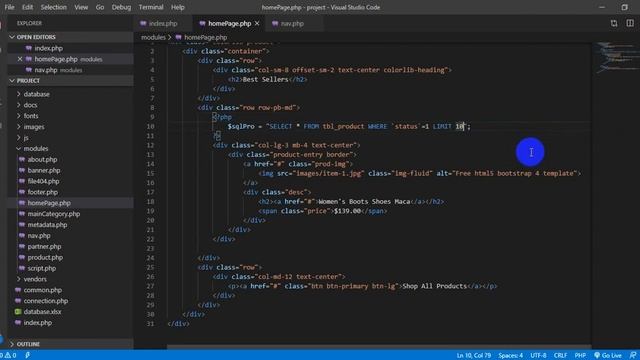The image size is (640, 360).
Task: Open file404.php file
Action: point(43,181)
